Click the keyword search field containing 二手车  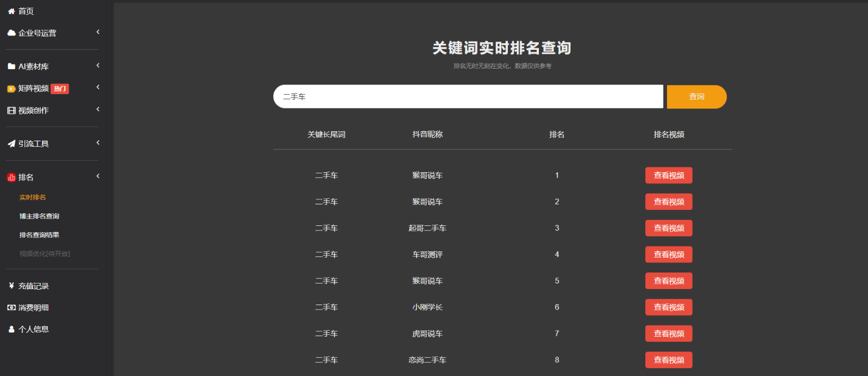[468, 97]
